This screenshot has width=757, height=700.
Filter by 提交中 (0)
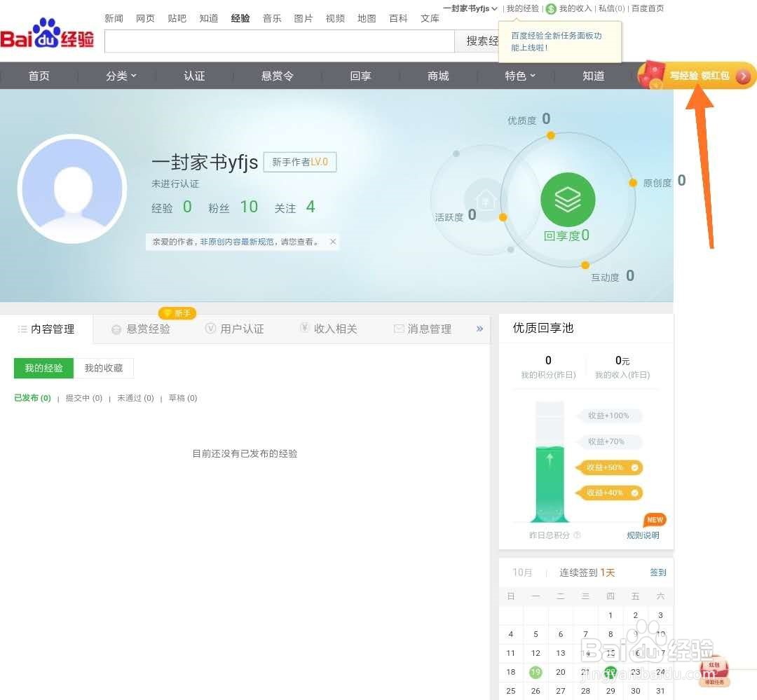click(84, 398)
